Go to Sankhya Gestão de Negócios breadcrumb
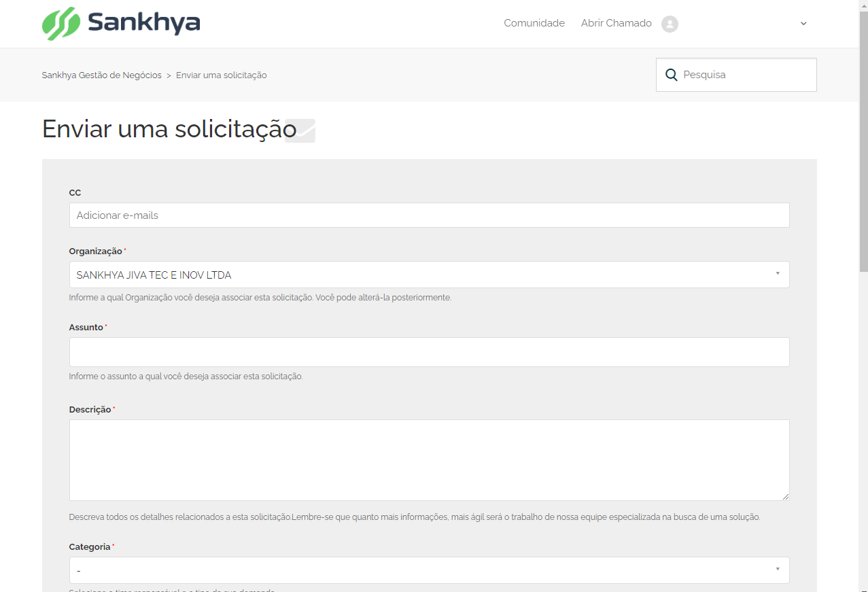 point(101,75)
